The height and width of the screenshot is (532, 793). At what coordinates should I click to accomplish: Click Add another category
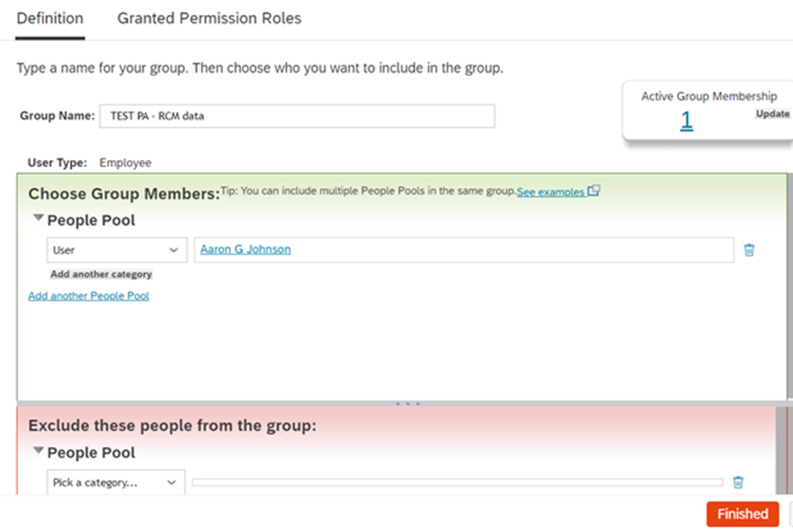[x=101, y=274]
